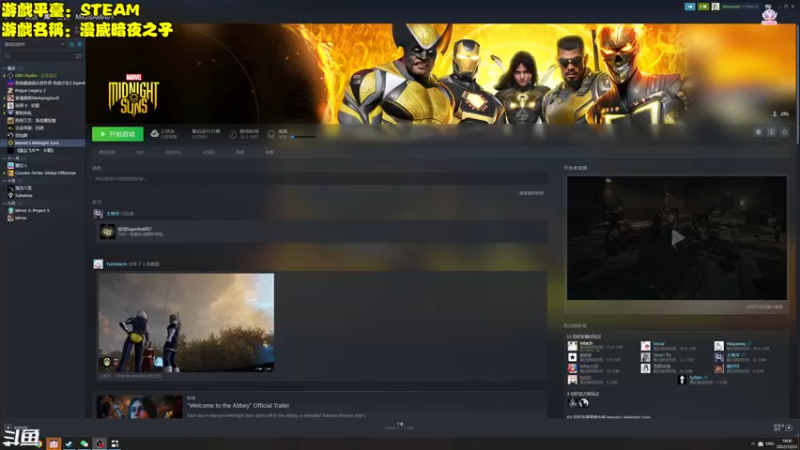The height and width of the screenshot is (450, 800).
Task: Click the play time clock icon
Action: [x=233, y=134]
